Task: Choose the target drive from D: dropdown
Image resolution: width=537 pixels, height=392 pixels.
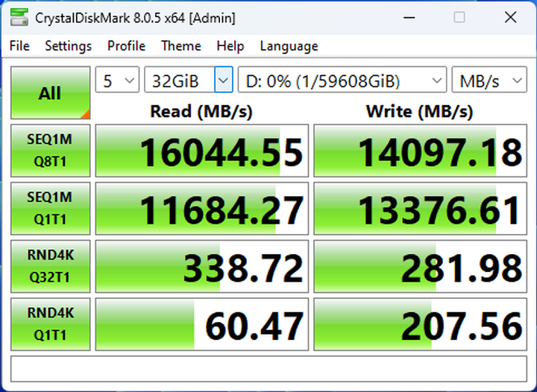Action: click(342, 81)
